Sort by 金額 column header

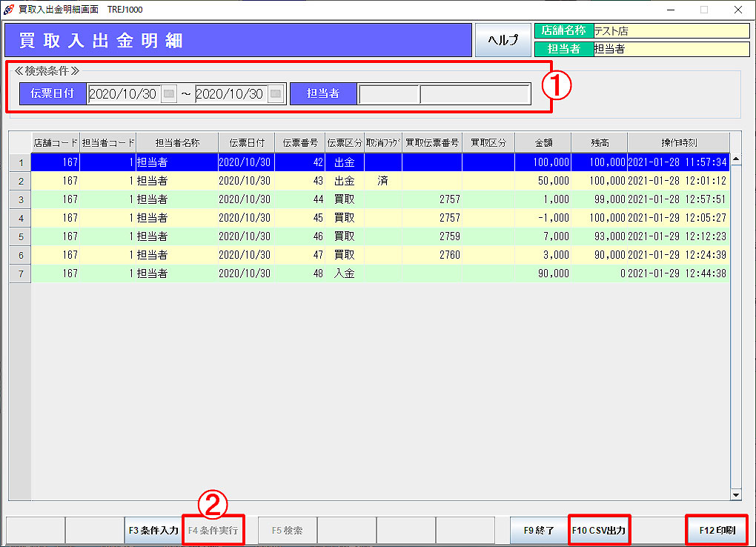point(543,142)
